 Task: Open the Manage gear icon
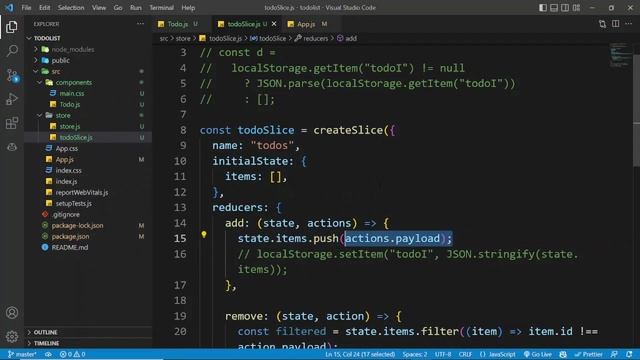click(12, 337)
